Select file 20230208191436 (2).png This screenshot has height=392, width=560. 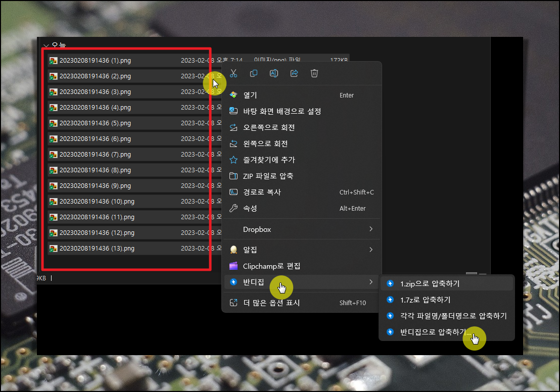coord(96,76)
